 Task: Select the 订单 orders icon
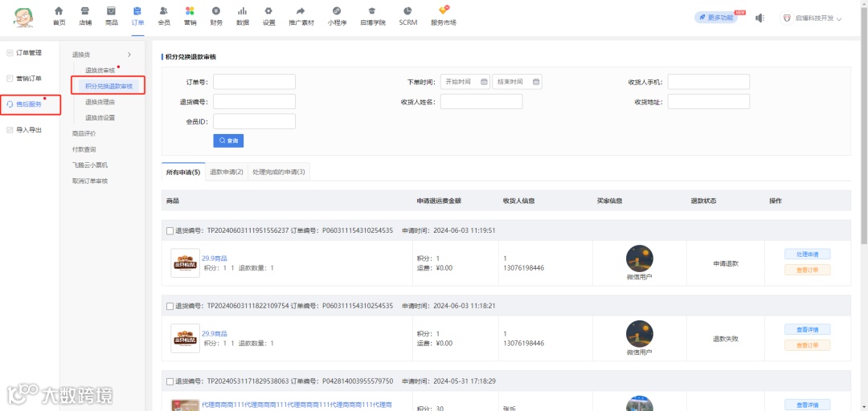137,11
